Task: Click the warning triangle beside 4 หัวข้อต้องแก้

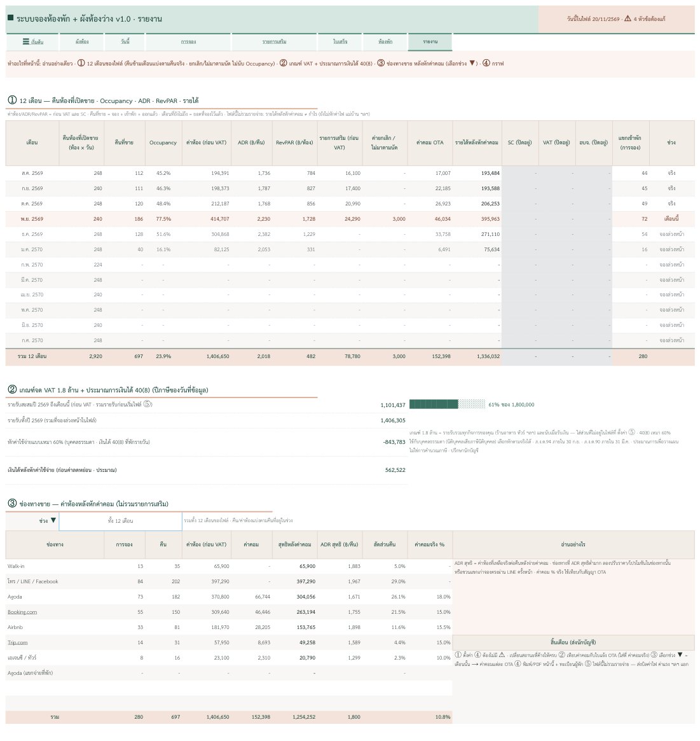Action: [x=628, y=19]
